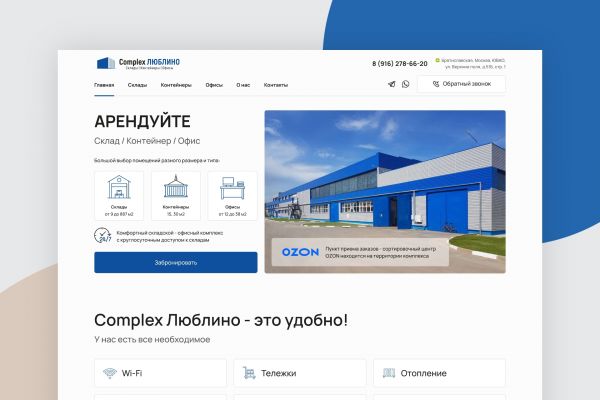This screenshot has width=600, height=400.
Task: Select the shipping container icon card
Action: tap(176, 196)
